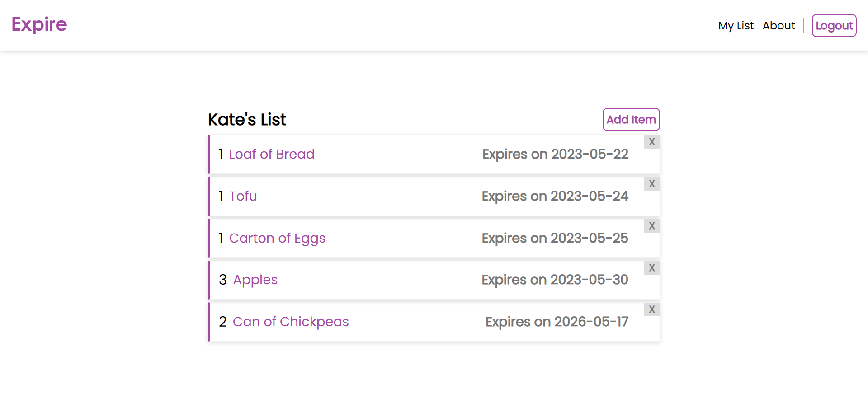Click the Kate's List heading
Screen dimensions: 868x403
click(x=247, y=120)
